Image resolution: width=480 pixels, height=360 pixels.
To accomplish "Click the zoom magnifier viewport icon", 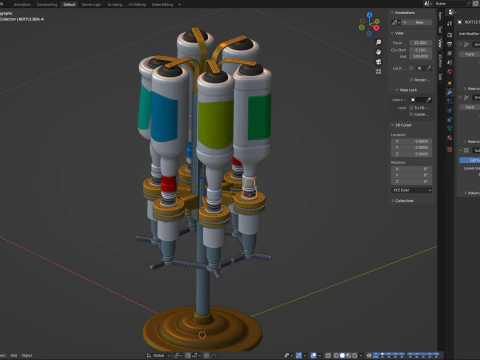I will (378, 42).
